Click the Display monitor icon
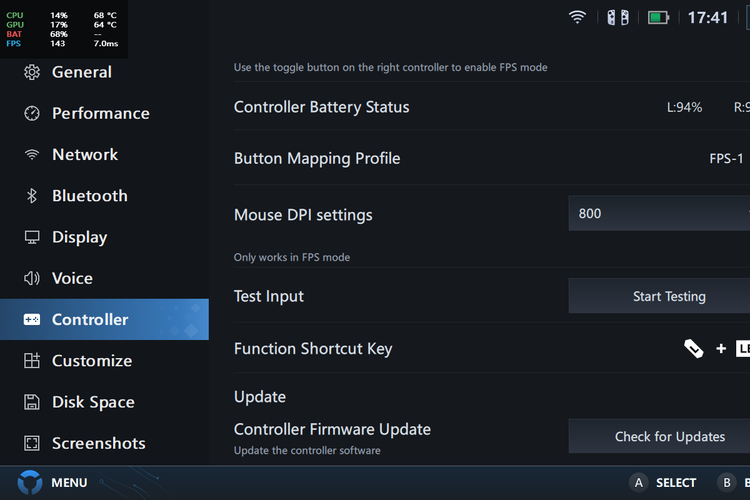Viewport: 750px width, 500px height. coord(32,237)
